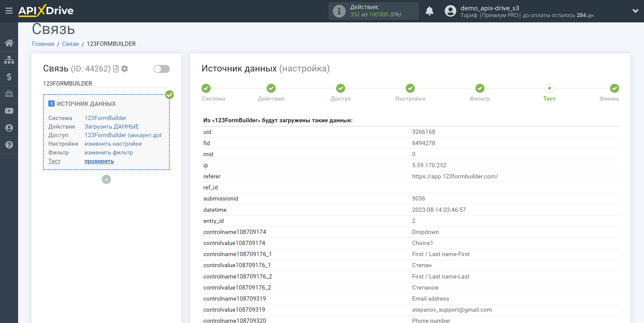Click the user avatar icon
Viewport: 644px width, 323px height.
[x=450, y=11]
